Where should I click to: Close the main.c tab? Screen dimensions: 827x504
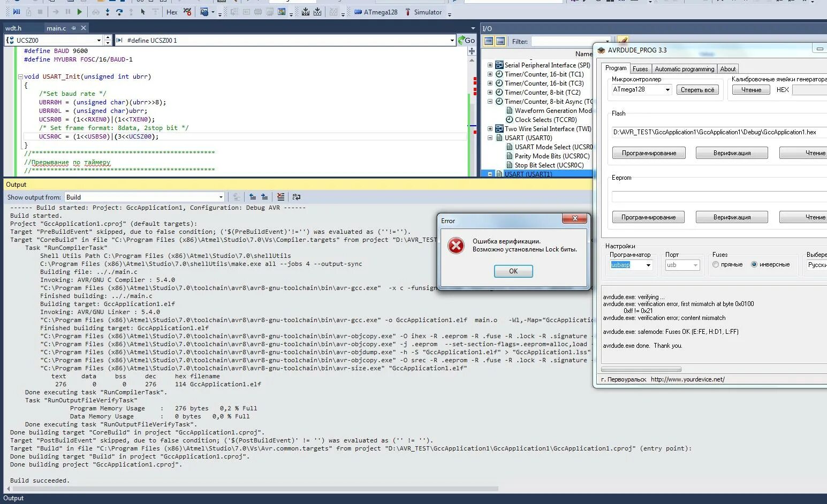tap(84, 28)
